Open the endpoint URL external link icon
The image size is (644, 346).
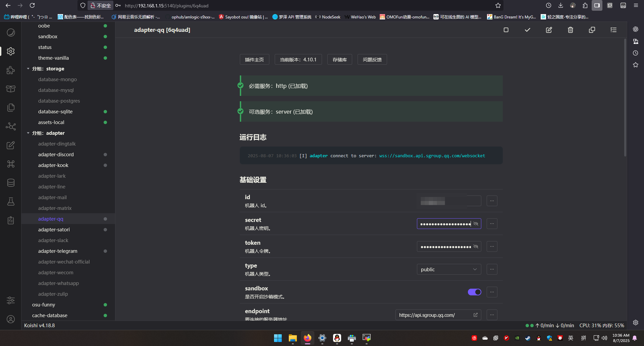pos(475,315)
